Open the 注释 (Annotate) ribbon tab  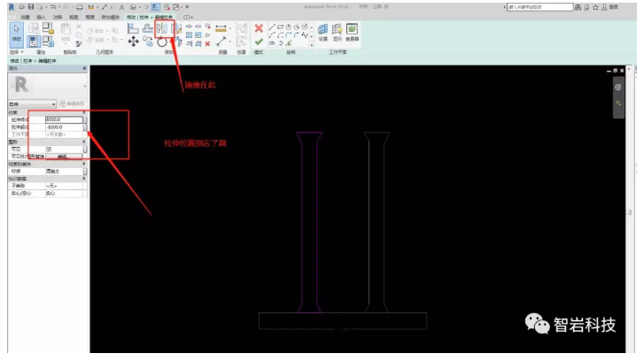(x=58, y=17)
